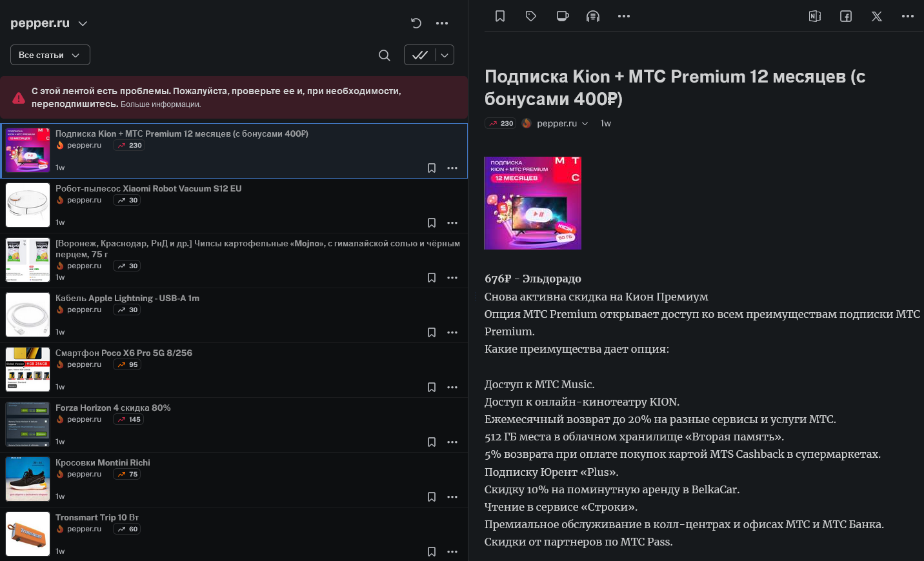This screenshot has height=561, width=924.
Task: Open options for Mojno chips item
Action: [x=452, y=277]
